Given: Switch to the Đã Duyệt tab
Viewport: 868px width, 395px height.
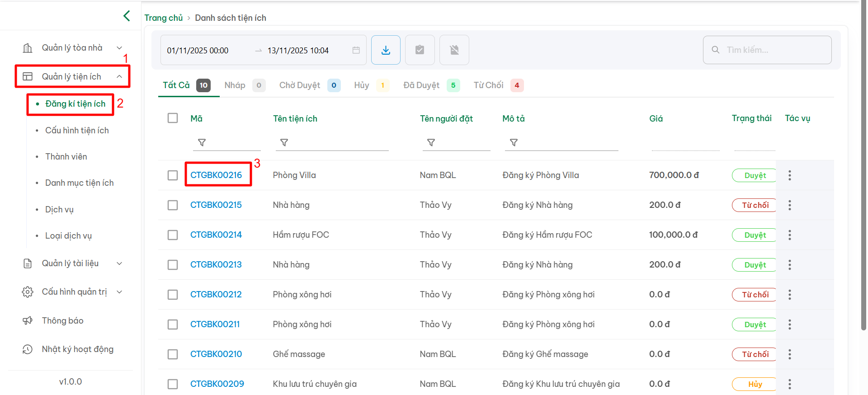Looking at the screenshot, I should pyautogui.click(x=421, y=85).
